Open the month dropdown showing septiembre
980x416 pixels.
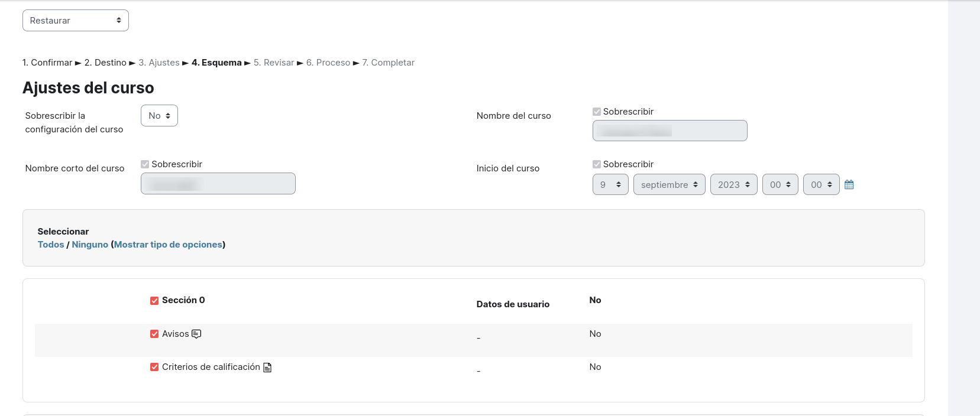[669, 184]
